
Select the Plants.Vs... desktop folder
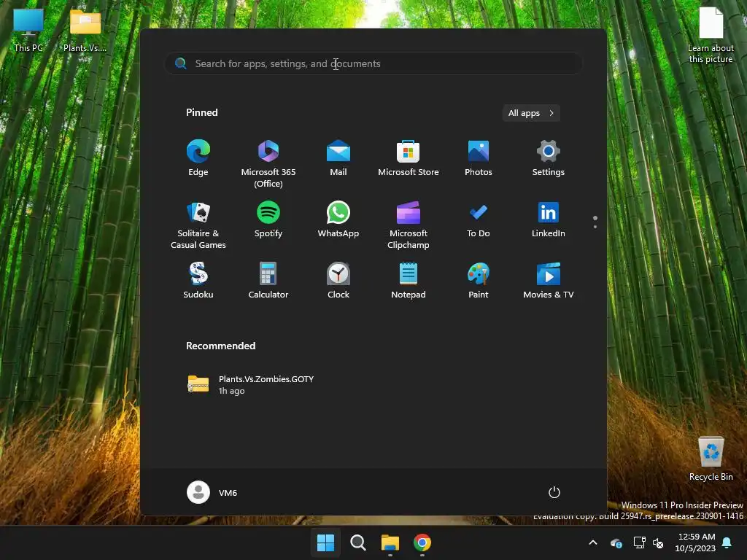(x=85, y=31)
